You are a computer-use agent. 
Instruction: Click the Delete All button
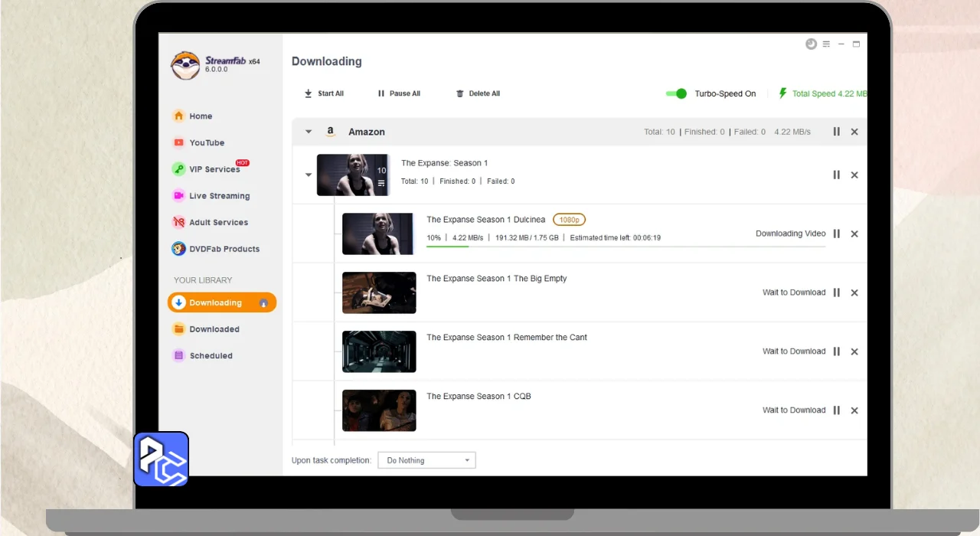point(478,93)
